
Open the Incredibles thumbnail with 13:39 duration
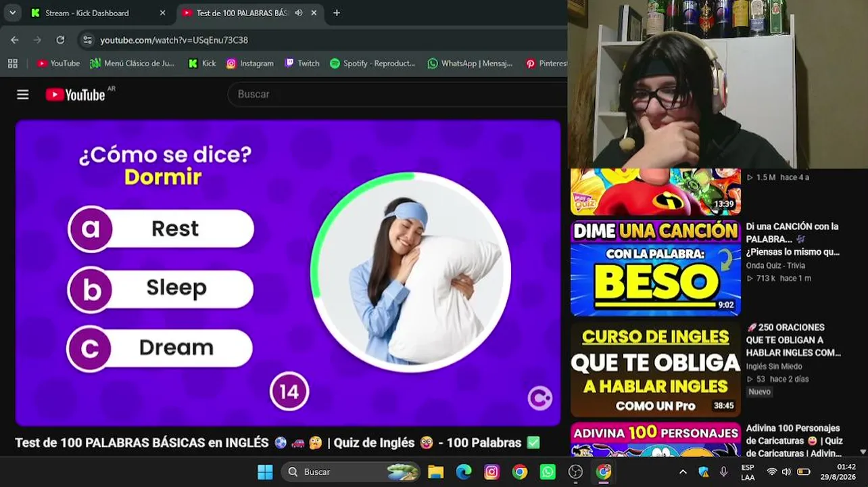tap(656, 191)
